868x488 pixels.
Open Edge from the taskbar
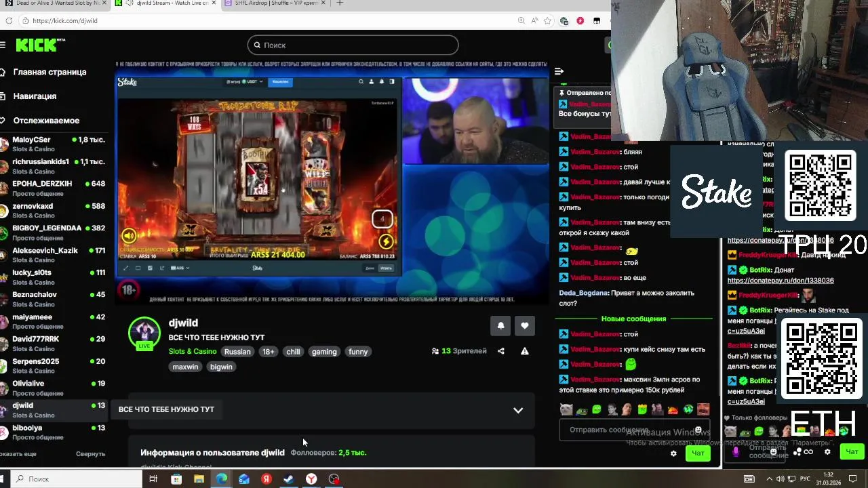[x=221, y=479]
